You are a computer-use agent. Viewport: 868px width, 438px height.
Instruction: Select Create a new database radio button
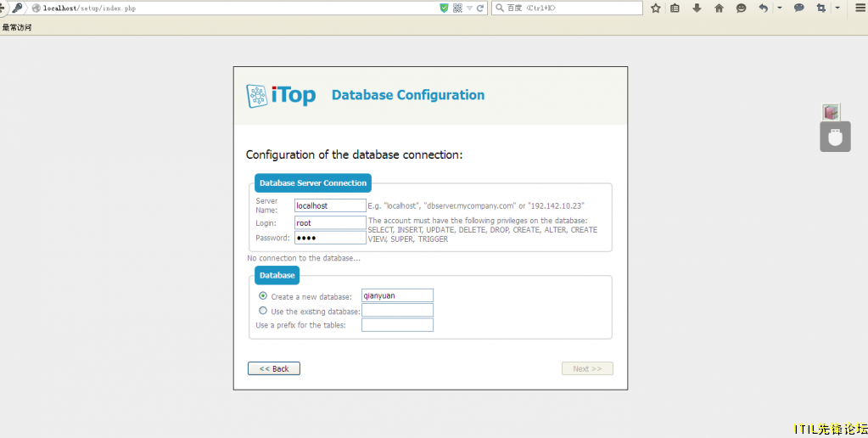pos(263,296)
